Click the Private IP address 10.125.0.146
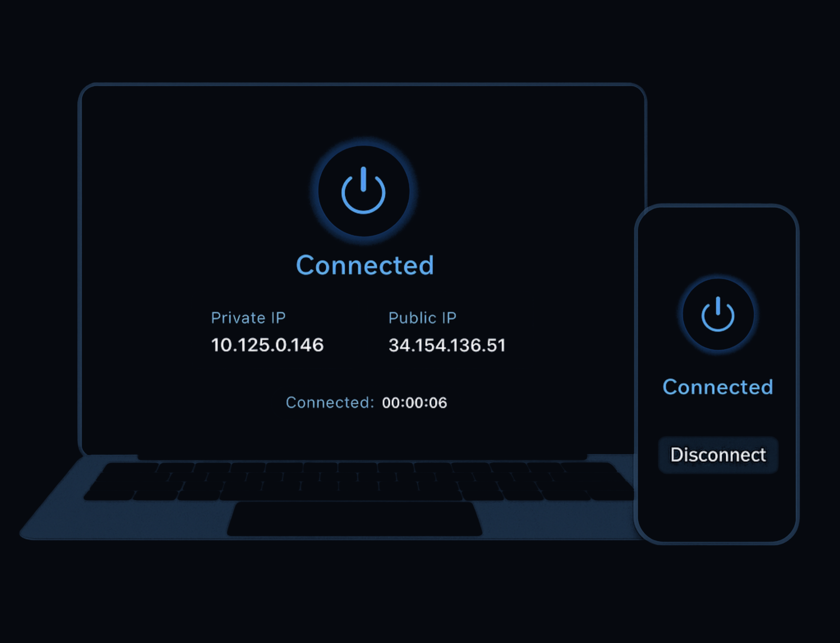 pyautogui.click(x=268, y=345)
